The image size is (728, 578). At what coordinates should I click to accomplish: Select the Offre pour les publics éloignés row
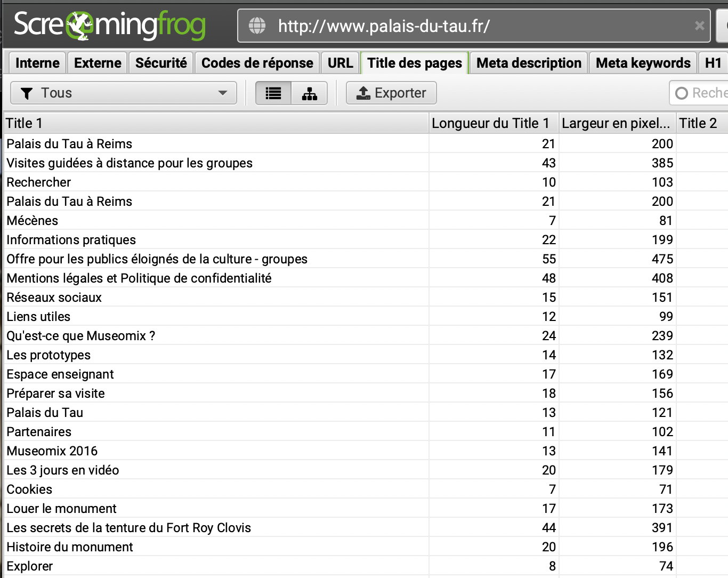[x=366, y=259]
